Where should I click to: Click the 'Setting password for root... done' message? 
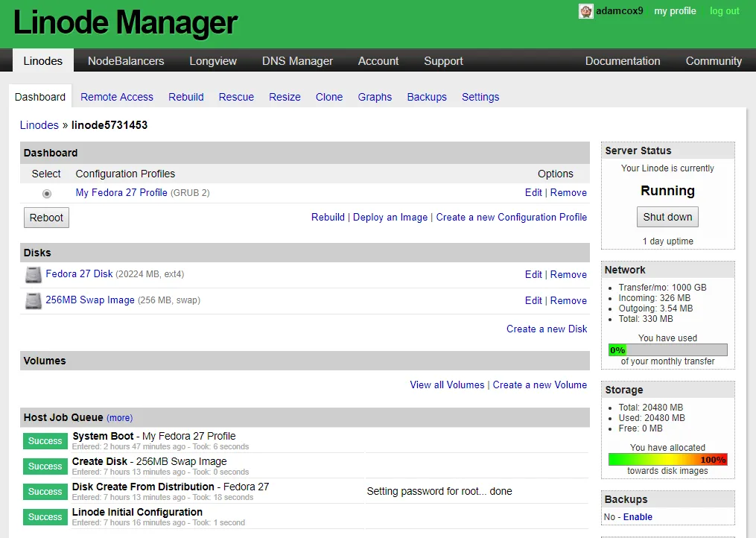[x=439, y=491]
